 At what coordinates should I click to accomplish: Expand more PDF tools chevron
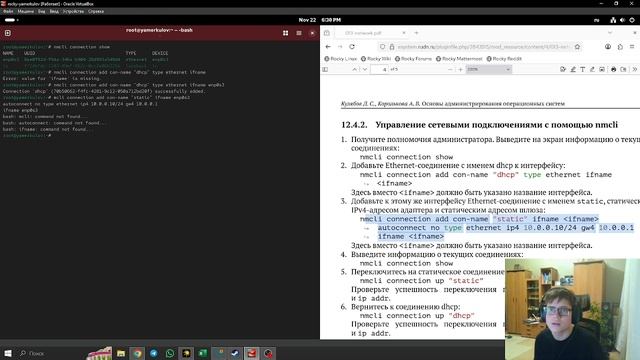[634, 69]
